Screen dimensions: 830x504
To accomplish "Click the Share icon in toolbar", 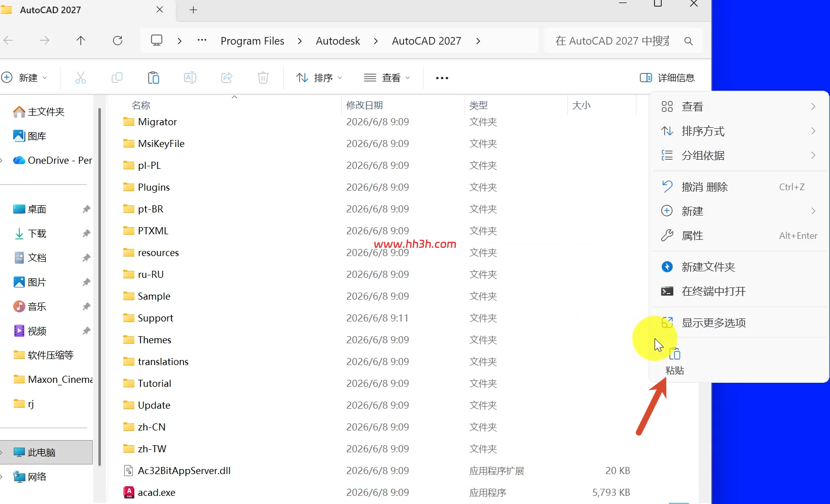I will click(227, 78).
